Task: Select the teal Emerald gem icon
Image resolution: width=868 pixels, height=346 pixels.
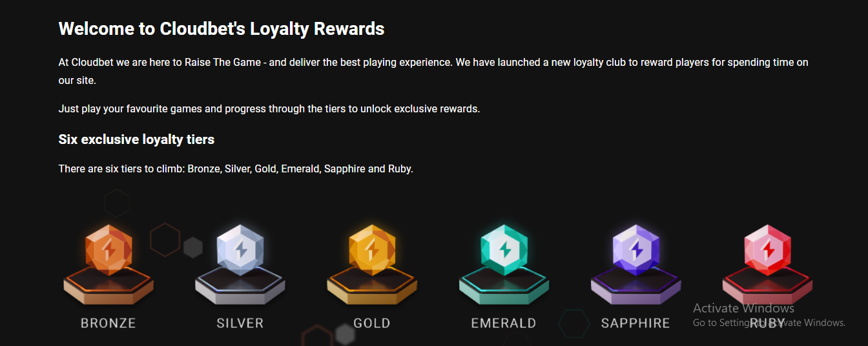Action: click(x=504, y=249)
